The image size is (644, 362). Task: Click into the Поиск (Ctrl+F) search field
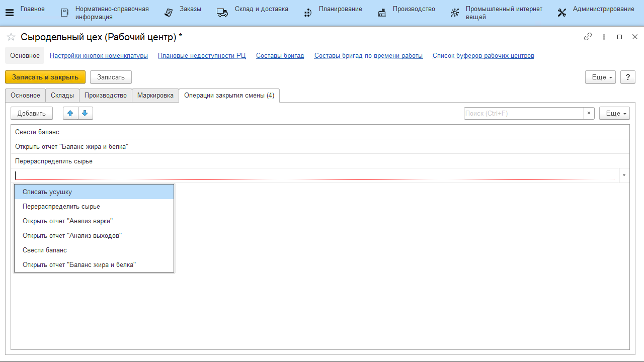tap(523, 113)
